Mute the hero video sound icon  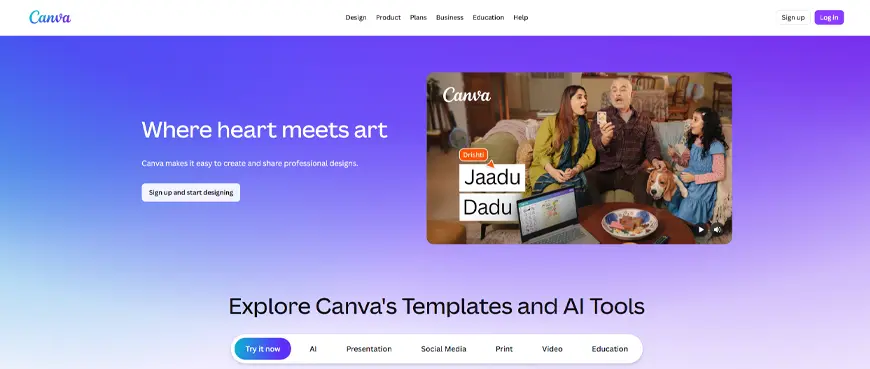click(717, 229)
